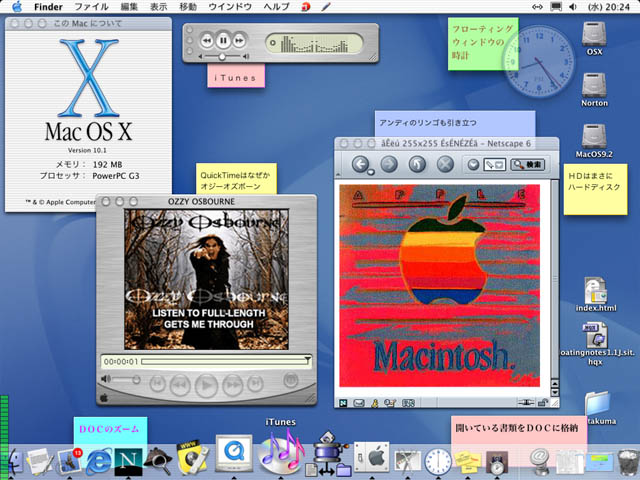The width and height of the screenshot is (640, 480).
Task: Reload the page in Netscape 6
Action: (x=417, y=164)
